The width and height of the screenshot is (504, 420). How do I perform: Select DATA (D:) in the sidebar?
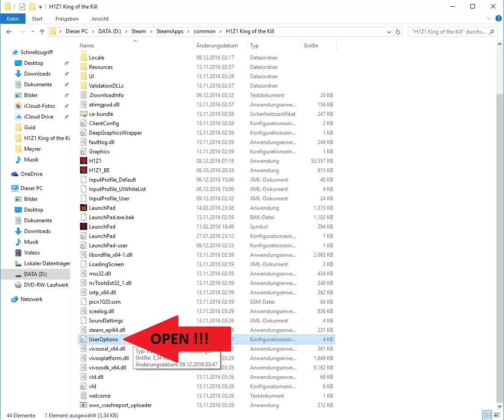pos(35,274)
